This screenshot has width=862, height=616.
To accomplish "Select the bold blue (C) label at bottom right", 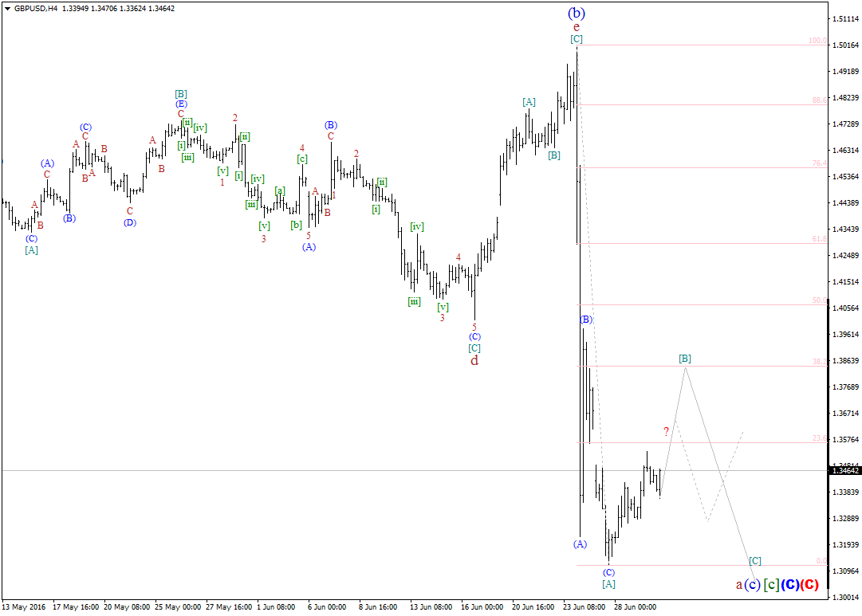I will pyautogui.click(x=789, y=585).
